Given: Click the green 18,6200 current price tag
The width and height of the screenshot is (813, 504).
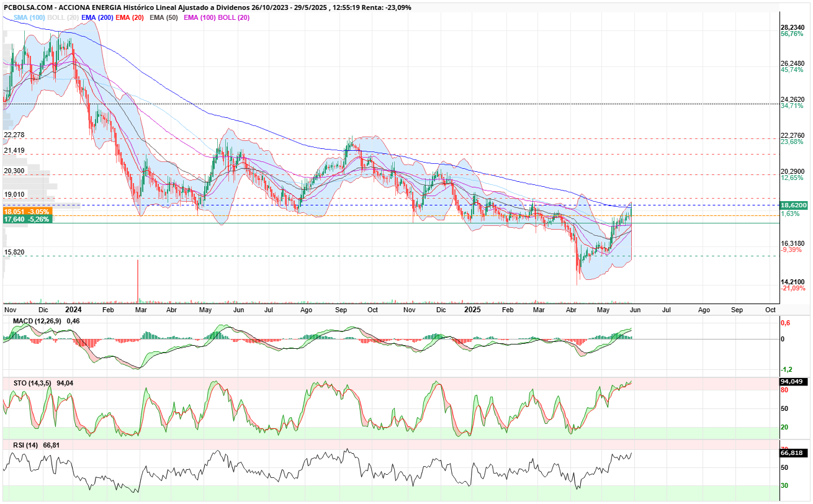Looking at the screenshot, I should point(794,205).
